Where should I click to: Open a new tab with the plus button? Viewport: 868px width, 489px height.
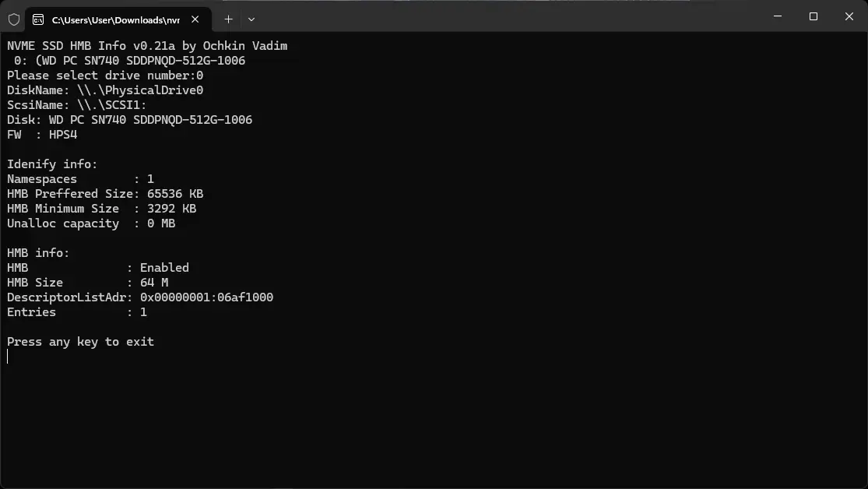[228, 19]
